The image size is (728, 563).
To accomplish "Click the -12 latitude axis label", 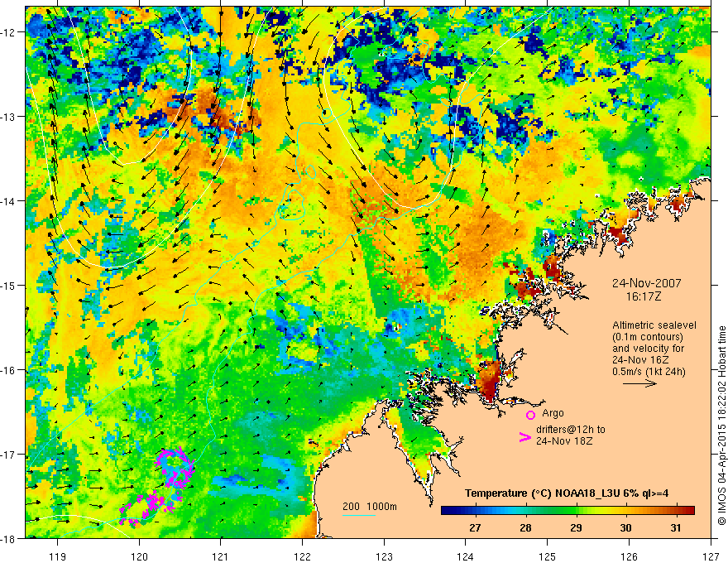I will [8, 32].
